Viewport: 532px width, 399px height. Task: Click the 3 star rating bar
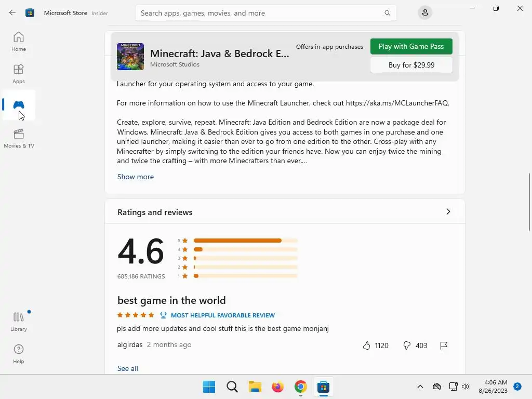[x=245, y=258]
